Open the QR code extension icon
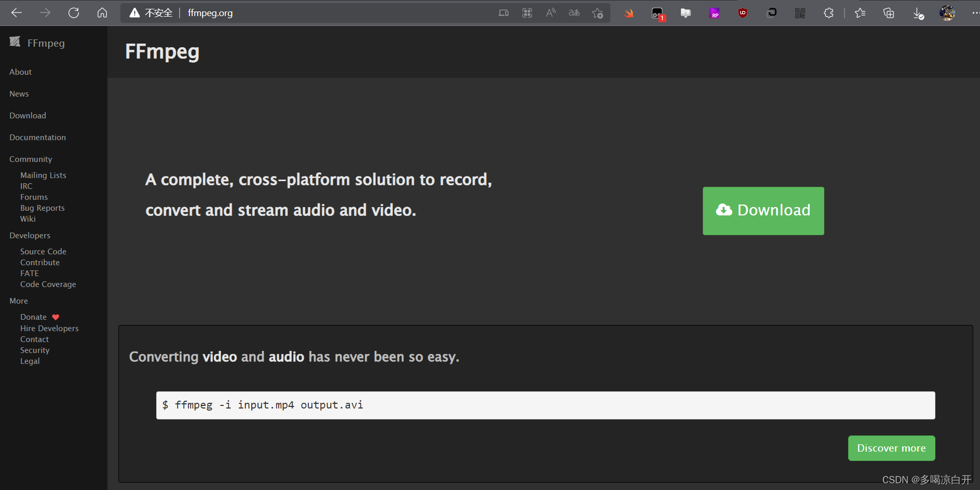The width and height of the screenshot is (980, 490). [800, 13]
